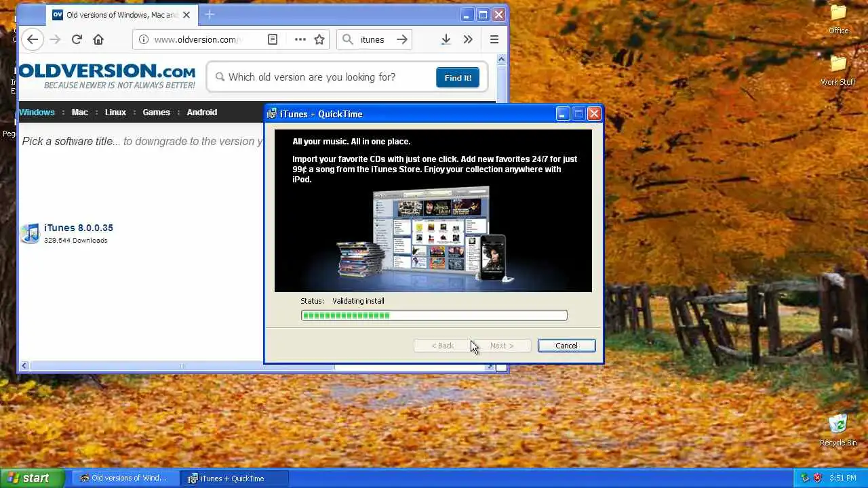Select the Work Stuff desktop folder
The image size is (868, 488).
point(838,70)
